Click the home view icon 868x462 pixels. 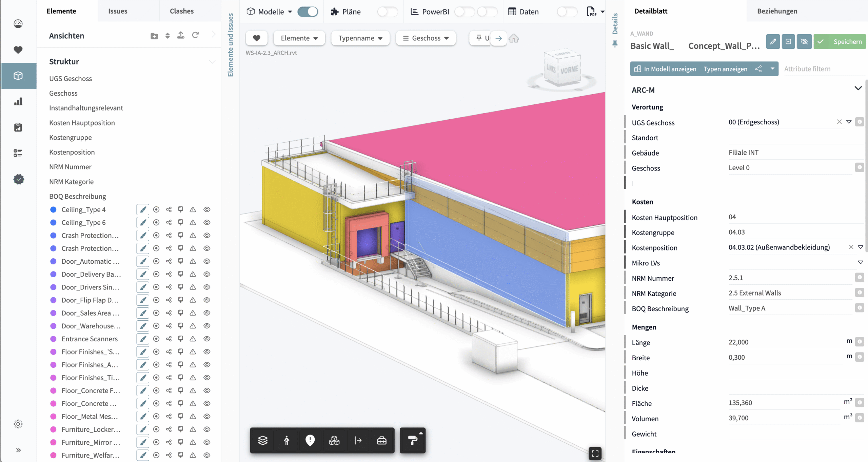pyautogui.click(x=514, y=38)
